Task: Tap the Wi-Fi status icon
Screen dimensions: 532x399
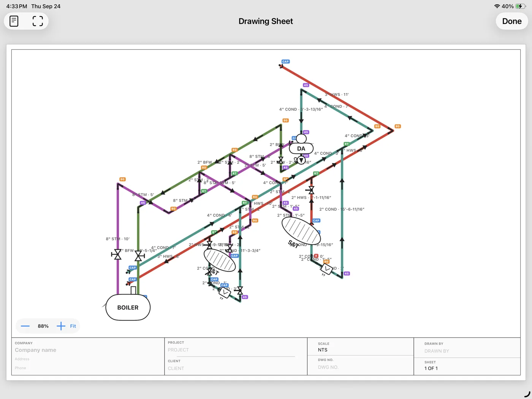Action: coord(497,6)
